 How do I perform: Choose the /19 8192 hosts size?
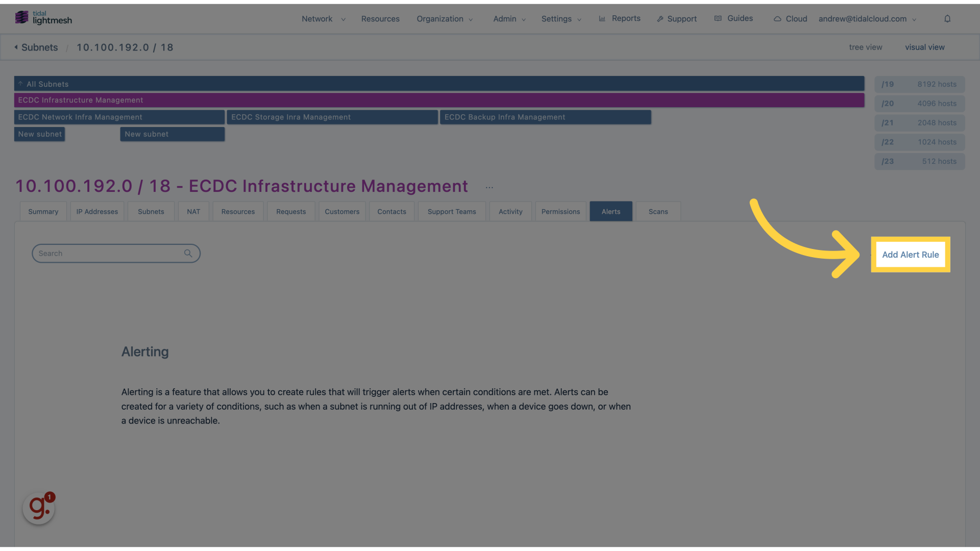click(919, 84)
